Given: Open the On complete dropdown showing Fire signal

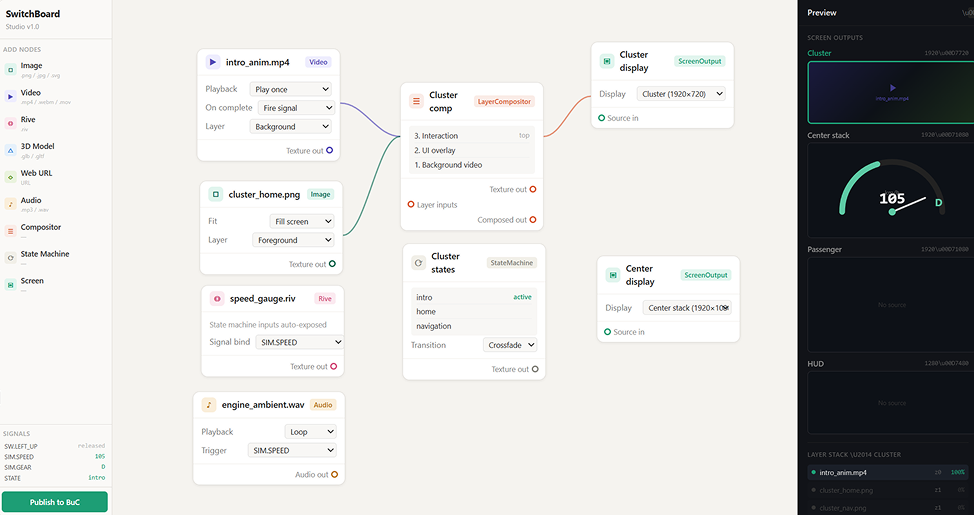Looking at the screenshot, I should pyautogui.click(x=296, y=107).
